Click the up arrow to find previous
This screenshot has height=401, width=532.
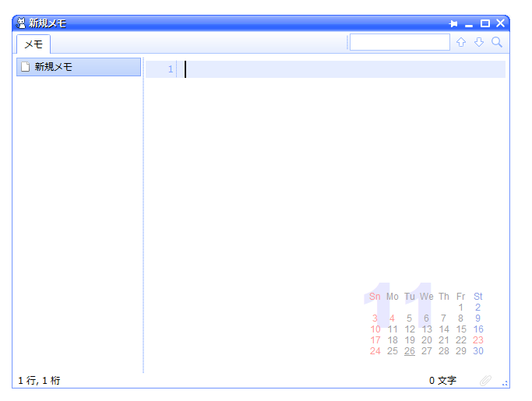point(461,42)
